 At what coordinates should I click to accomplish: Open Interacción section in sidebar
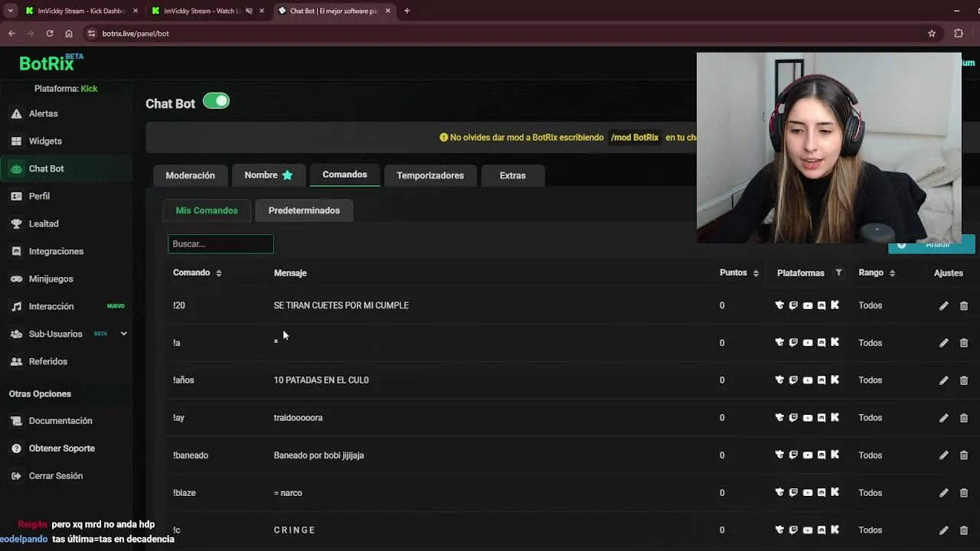tap(51, 306)
